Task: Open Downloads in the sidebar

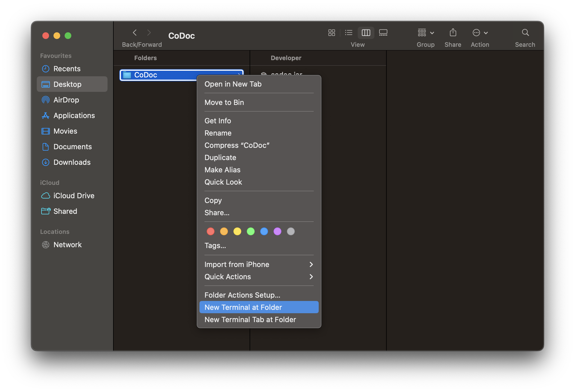Action: pyautogui.click(x=72, y=162)
